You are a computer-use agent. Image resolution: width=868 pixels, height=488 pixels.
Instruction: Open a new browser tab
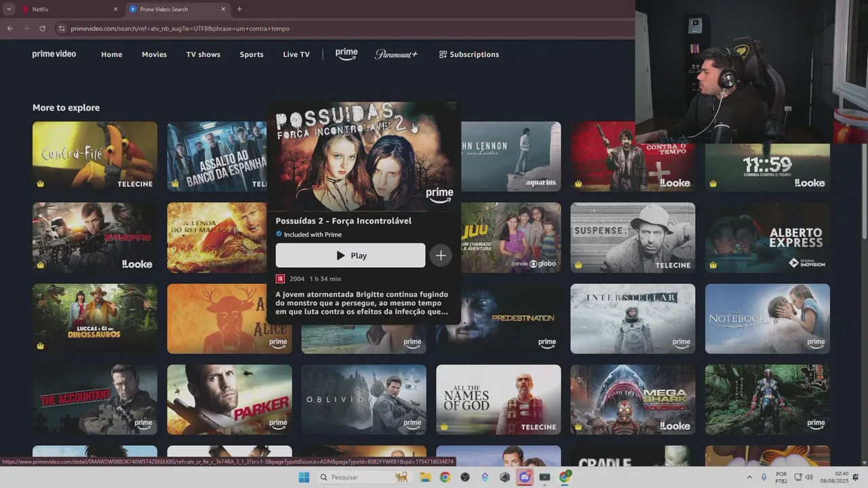[239, 9]
